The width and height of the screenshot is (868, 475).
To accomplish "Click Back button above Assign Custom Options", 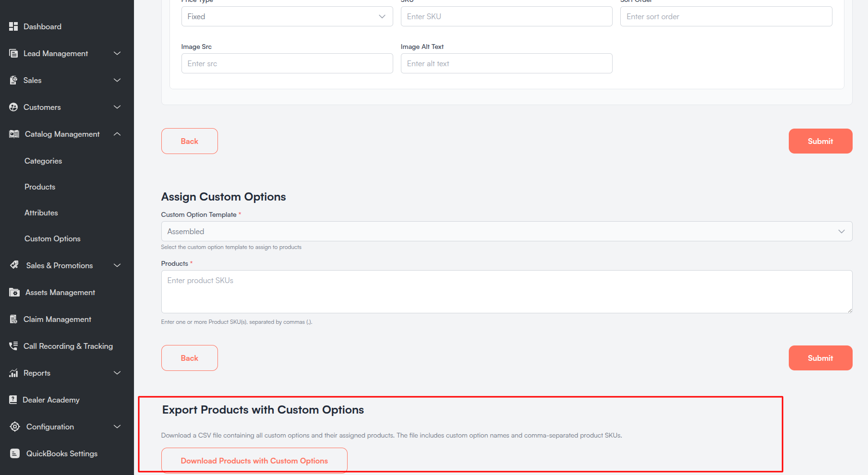I will point(190,141).
